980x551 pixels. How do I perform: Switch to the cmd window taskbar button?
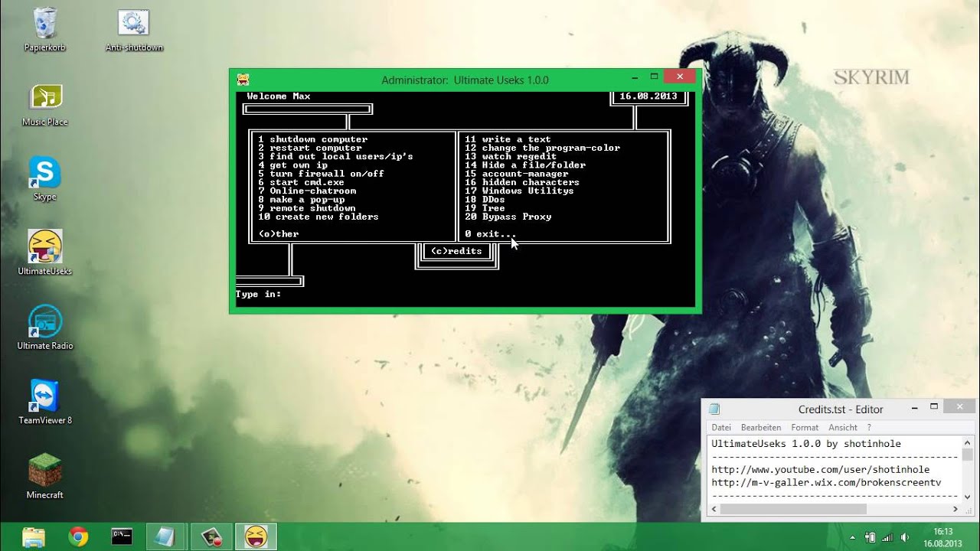(x=122, y=536)
